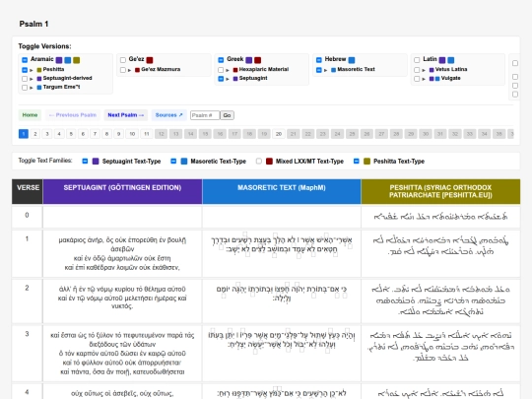The image size is (532, 399).
Task: Jump to psalm 7
Action: coord(95,134)
